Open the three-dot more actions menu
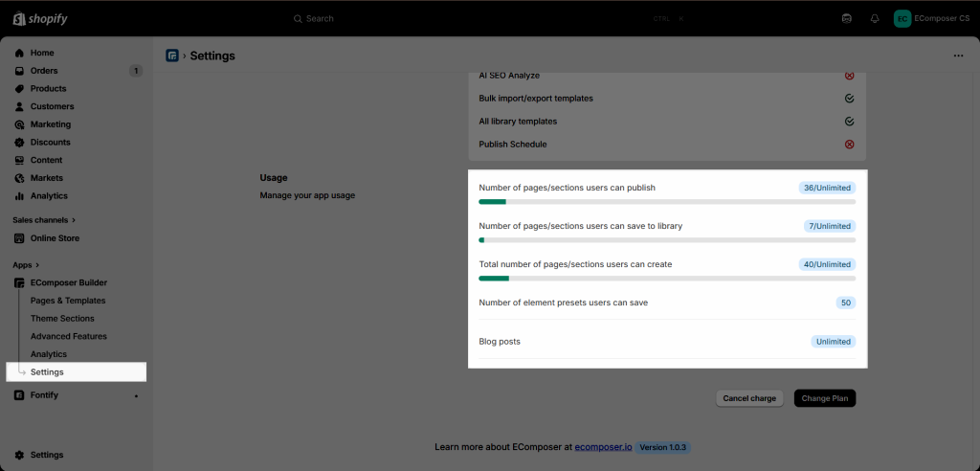The image size is (980, 471). 958,56
